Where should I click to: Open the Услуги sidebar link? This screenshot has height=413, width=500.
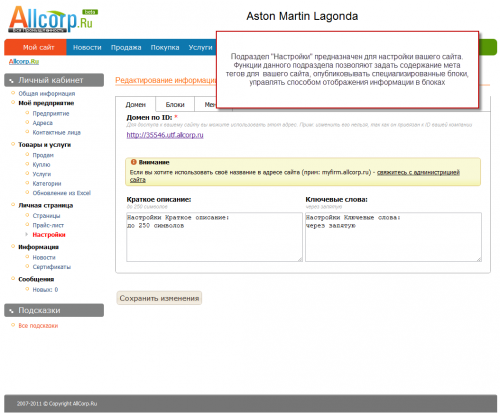pyautogui.click(x=42, y=174)
